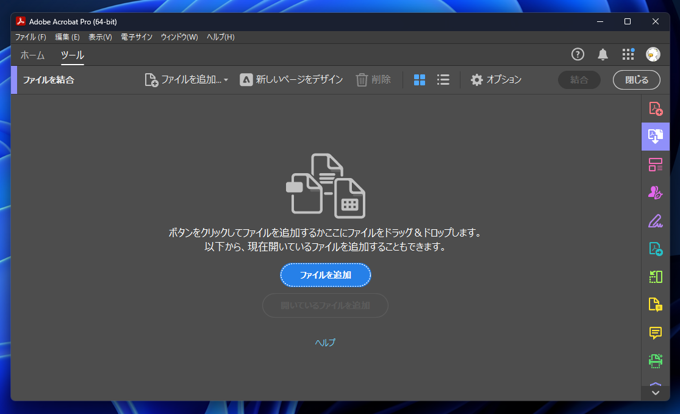Open the Export PDF tool in sidebar
The height and width of the screenshot is (414, 680).
pos(655,249)
